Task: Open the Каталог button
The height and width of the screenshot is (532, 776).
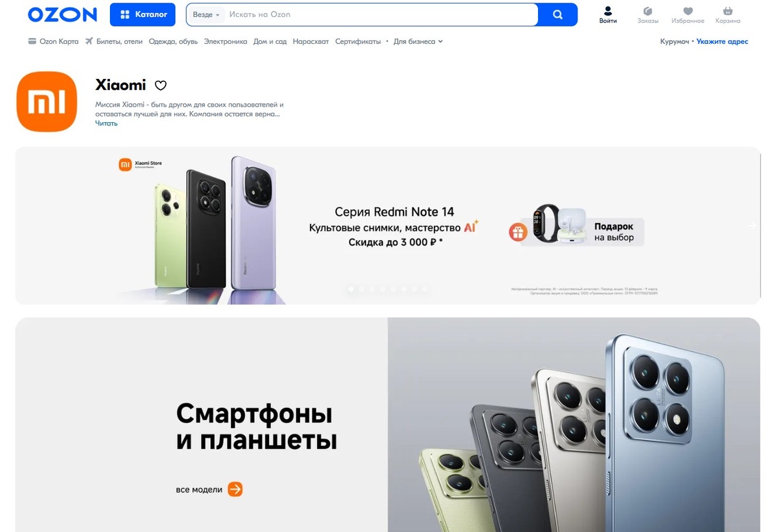Action: pos(143,14)
